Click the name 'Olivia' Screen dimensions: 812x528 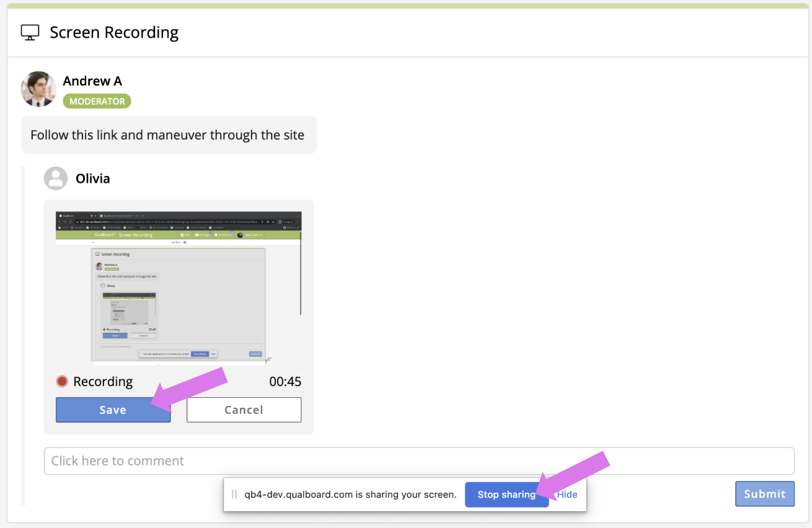coord(93,178)
